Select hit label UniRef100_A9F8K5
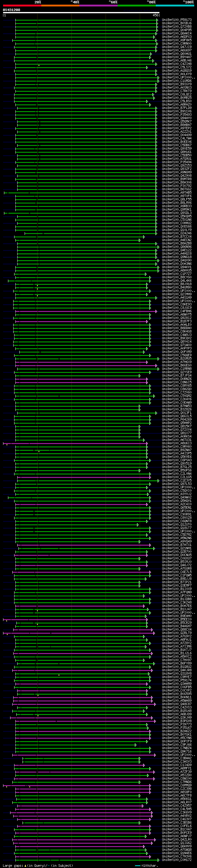 click(x=177, y=40)
